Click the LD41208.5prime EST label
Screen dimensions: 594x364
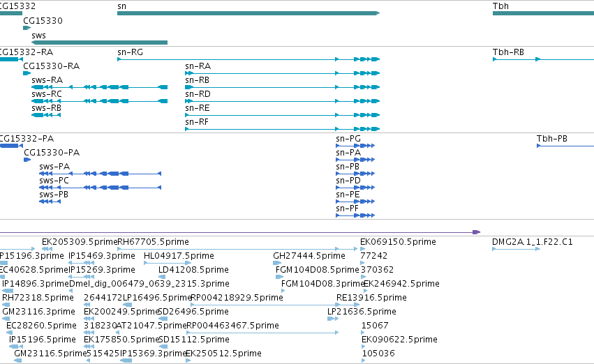pyautogui.click(x=193, y=270)
